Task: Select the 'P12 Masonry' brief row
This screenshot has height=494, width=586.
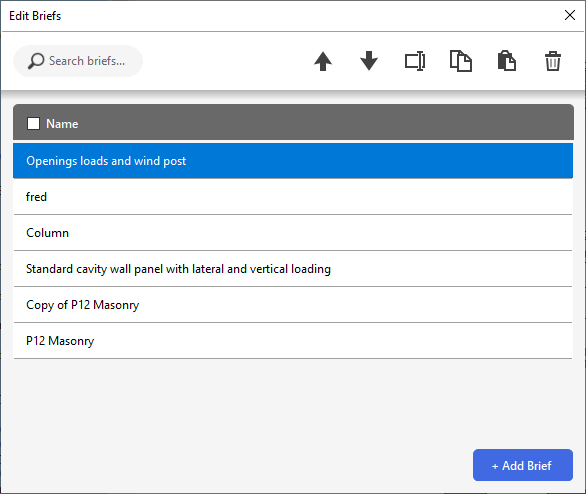Action: (293, 341)
